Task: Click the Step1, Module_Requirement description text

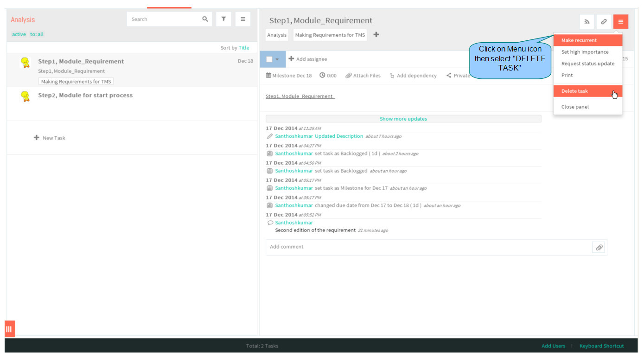Action: pyautogui.click(x=300, y=96)
